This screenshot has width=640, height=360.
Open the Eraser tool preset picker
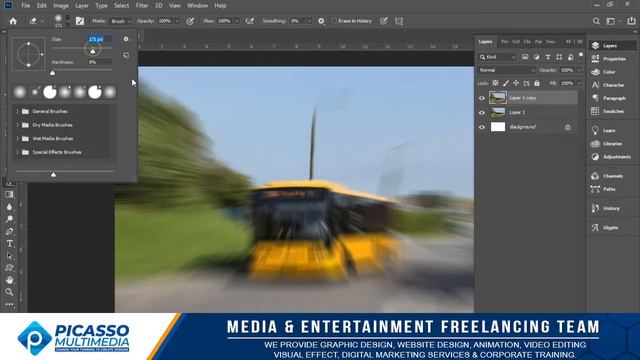click(x=36, y=21)
